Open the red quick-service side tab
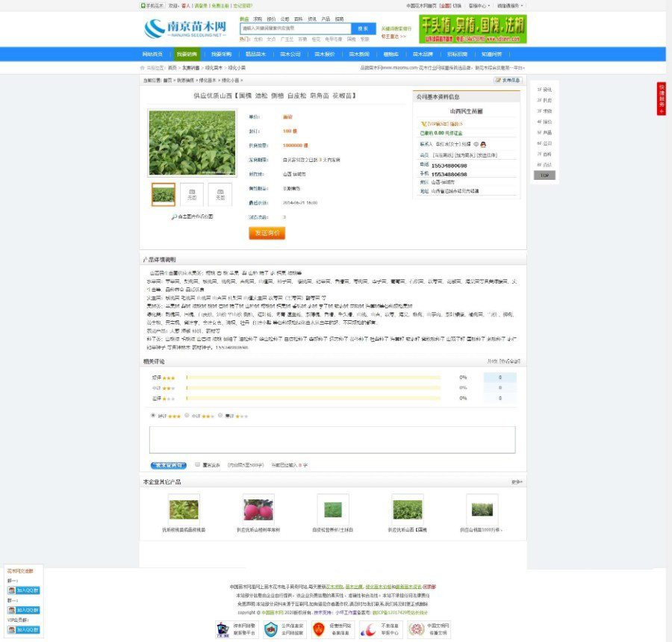 662,99
